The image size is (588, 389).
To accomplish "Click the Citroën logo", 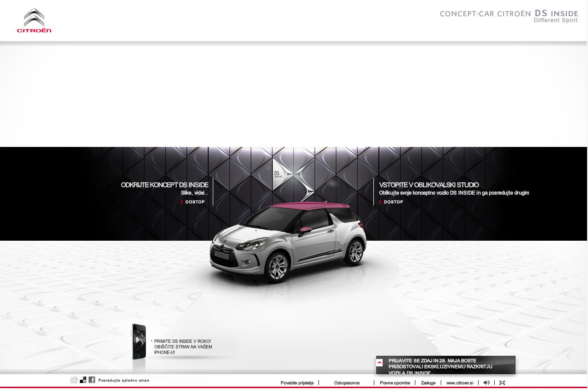I will pos(34,20).
